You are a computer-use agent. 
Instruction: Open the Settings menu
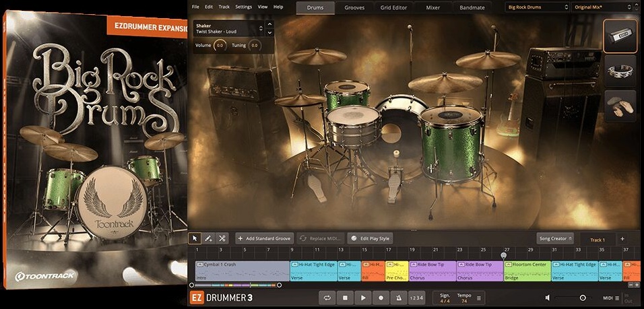click(x=243, y=7)
